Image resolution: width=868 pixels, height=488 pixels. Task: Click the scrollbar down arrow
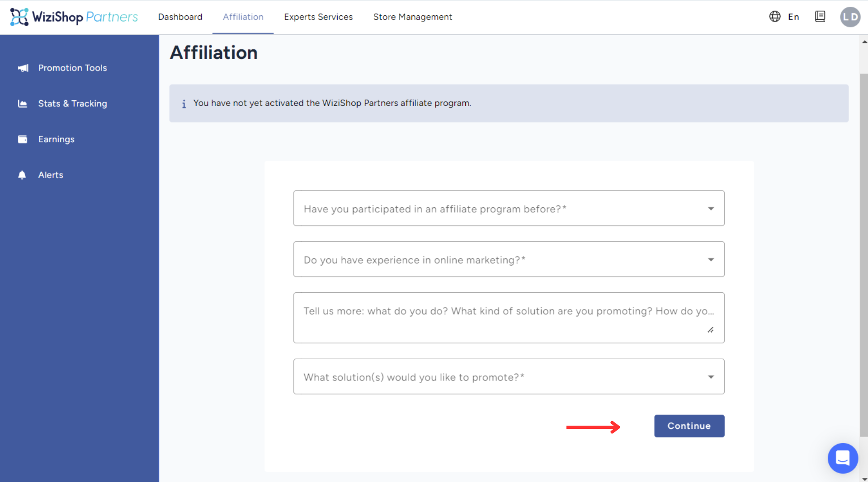coord(864,479)
